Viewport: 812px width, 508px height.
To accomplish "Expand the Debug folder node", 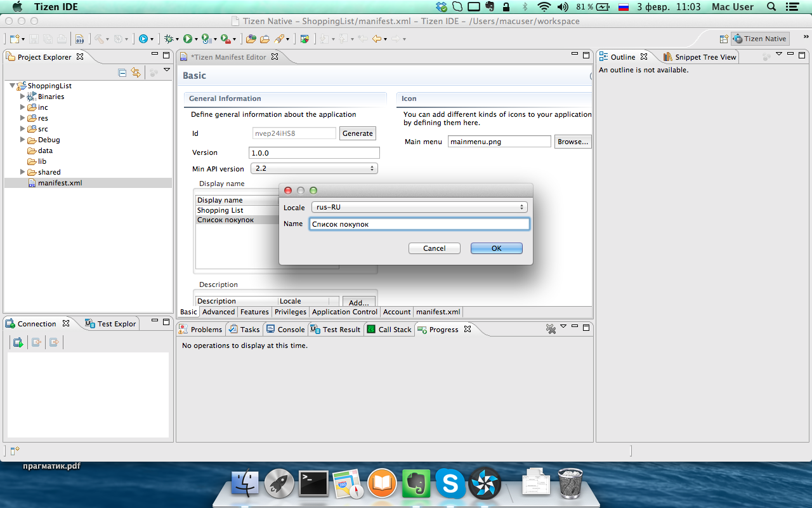I will point(23,140).
